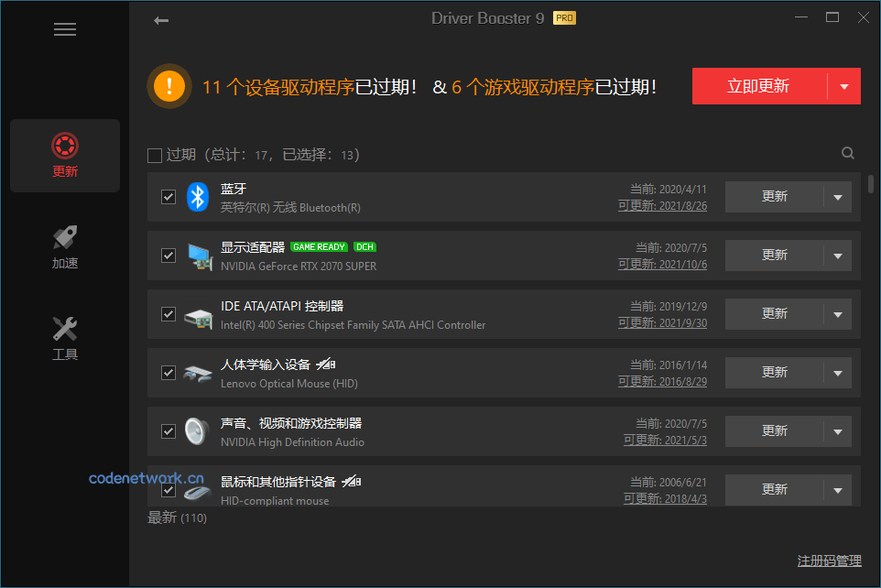Click the back arrow near the title
The height and width of the screenshot is (588, 881).
click(x=161, y=19)
